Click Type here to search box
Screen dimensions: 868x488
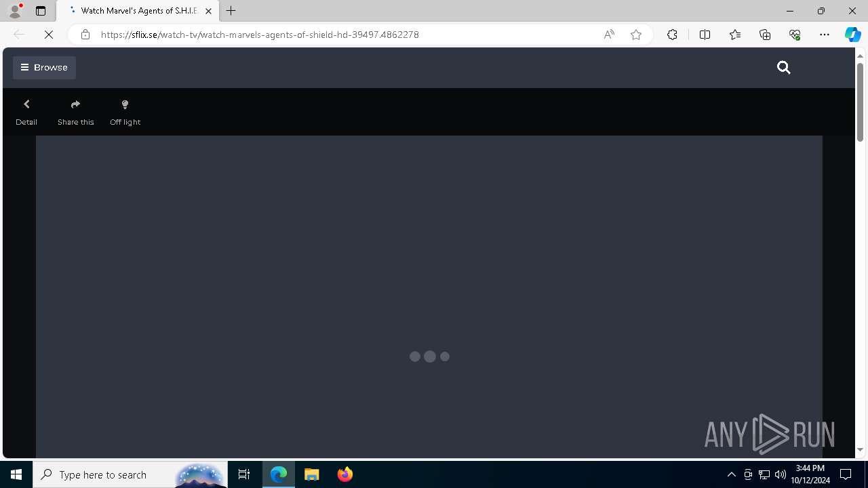(130, 474)
